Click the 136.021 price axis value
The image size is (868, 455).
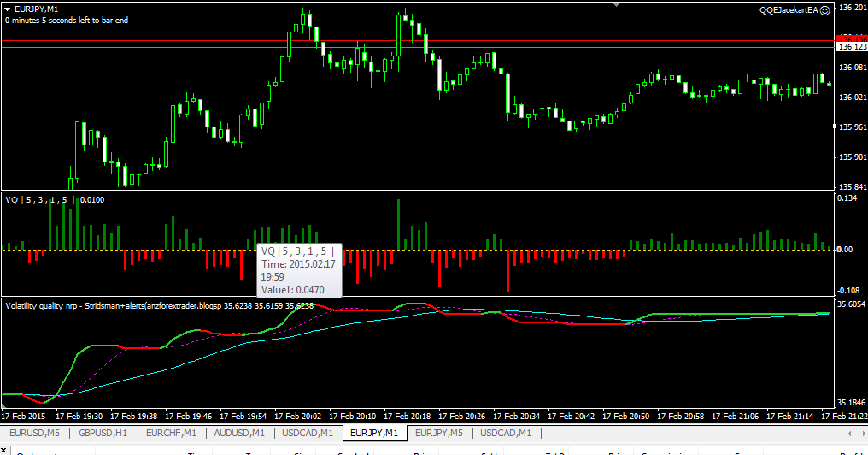click(x=853, y=97)
